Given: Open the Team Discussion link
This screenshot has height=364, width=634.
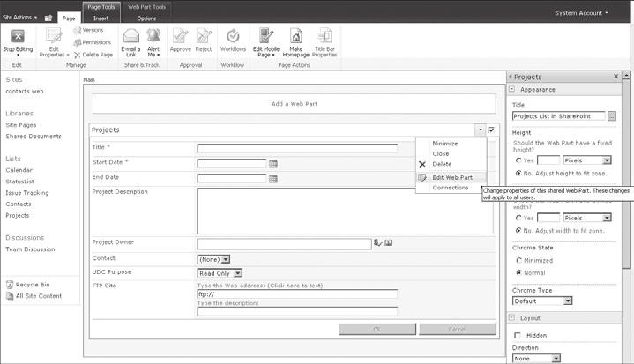Looking at the screenshot, I should tap(30, 249).
